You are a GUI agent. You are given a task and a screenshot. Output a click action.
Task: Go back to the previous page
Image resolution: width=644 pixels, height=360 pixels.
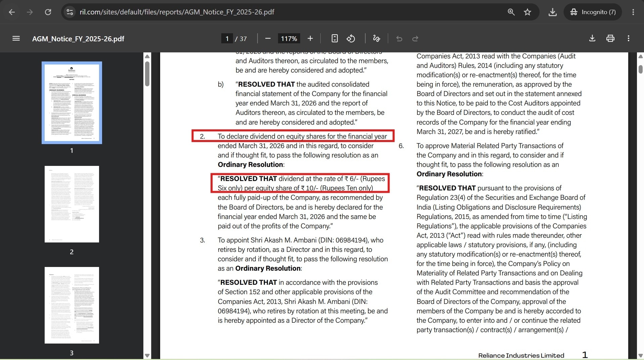[12, 12]
